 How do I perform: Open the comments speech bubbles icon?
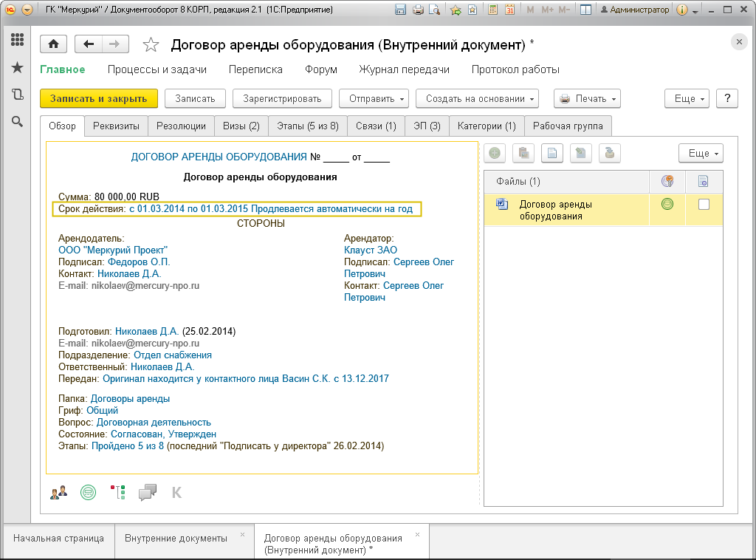pos(148,493)
